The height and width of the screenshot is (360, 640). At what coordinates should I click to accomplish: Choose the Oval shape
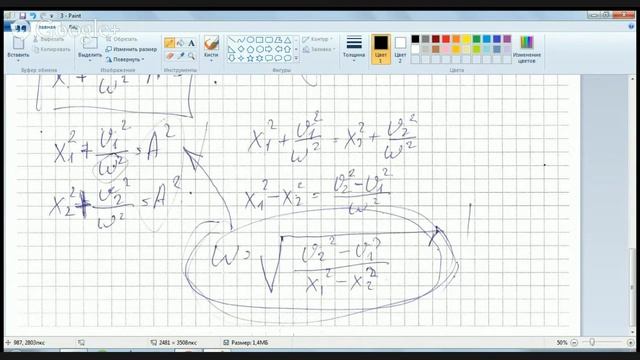pos(250,40)
